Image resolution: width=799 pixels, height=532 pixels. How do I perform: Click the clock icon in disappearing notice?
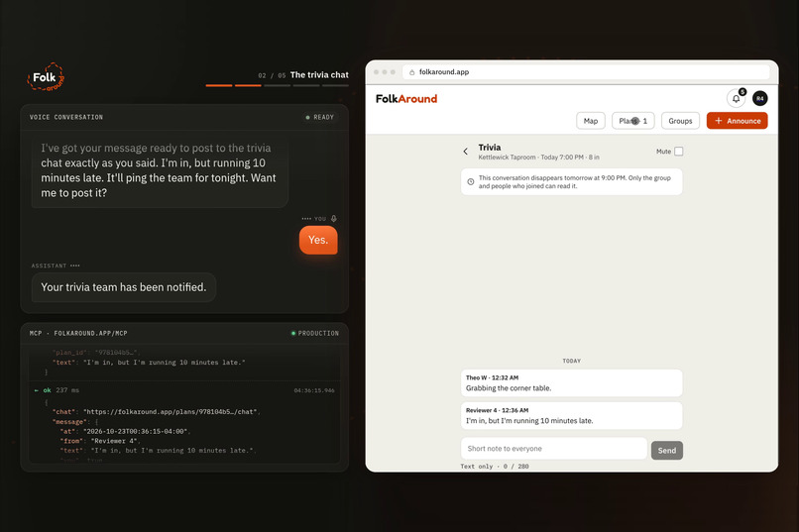471,181
